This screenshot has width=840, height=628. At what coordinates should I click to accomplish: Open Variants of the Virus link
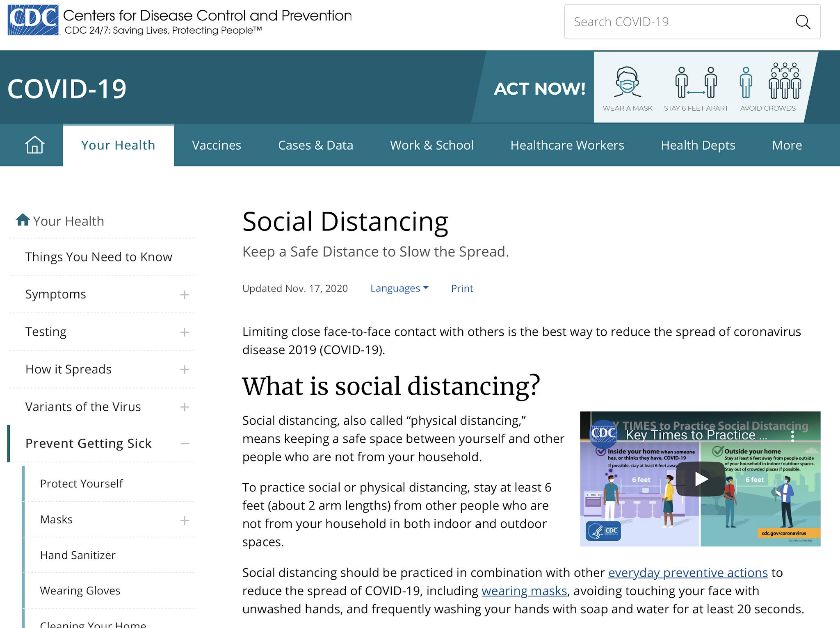click(83, 407)
